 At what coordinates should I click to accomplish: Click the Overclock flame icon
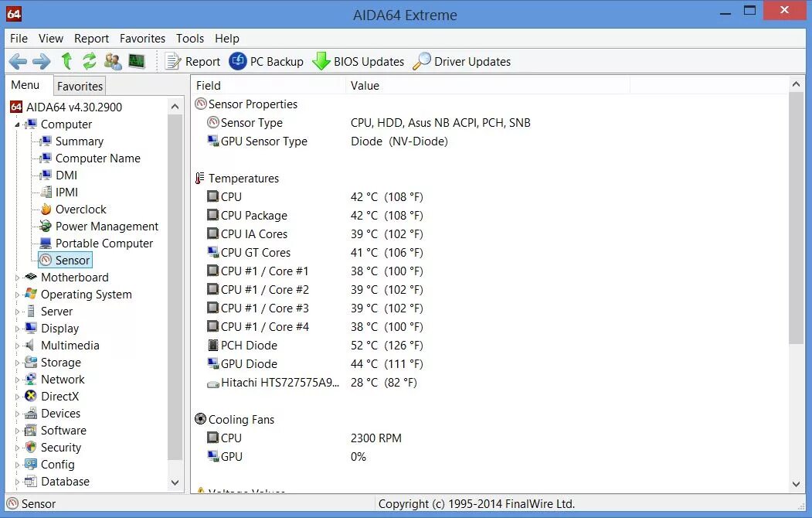click(x=46, y=210)
